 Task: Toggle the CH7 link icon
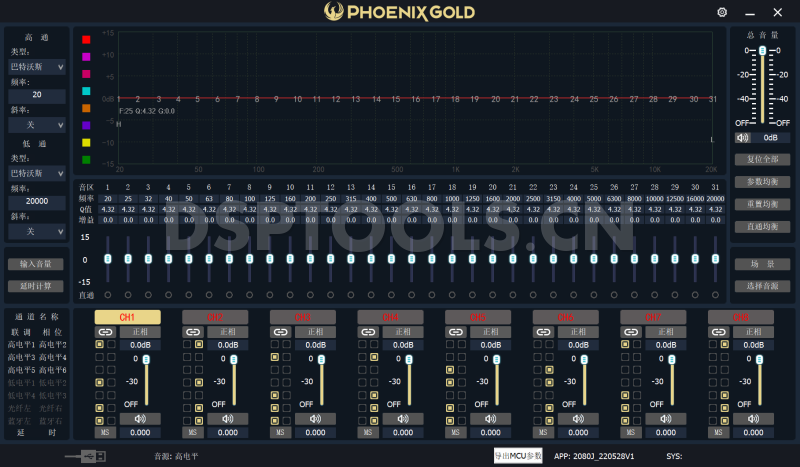coord(631,332)
